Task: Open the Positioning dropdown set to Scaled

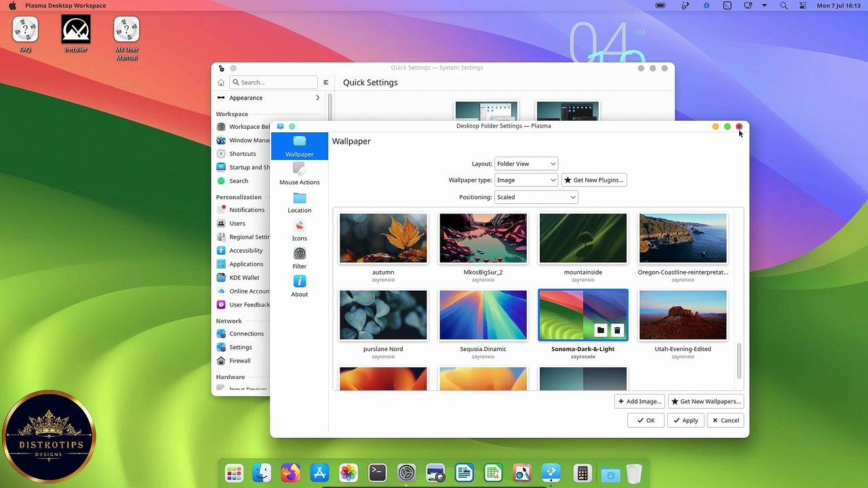Action: click(536, 197)
